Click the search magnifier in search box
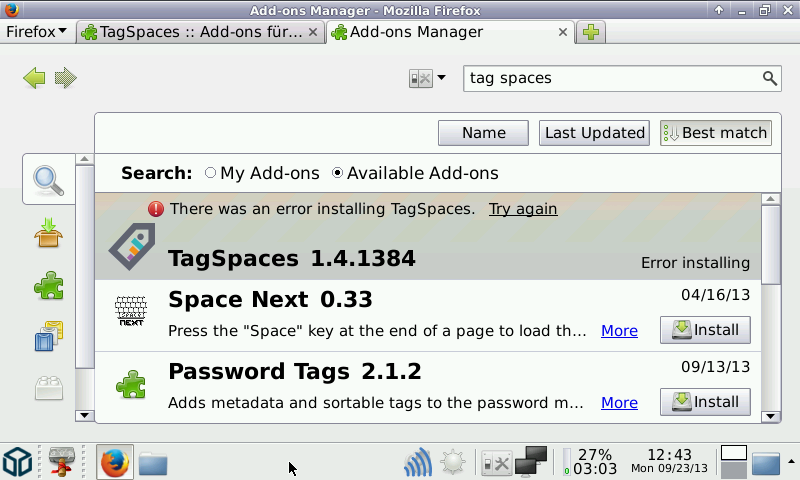The width and height of the screenshot is (800, 480). click(770, 78)
